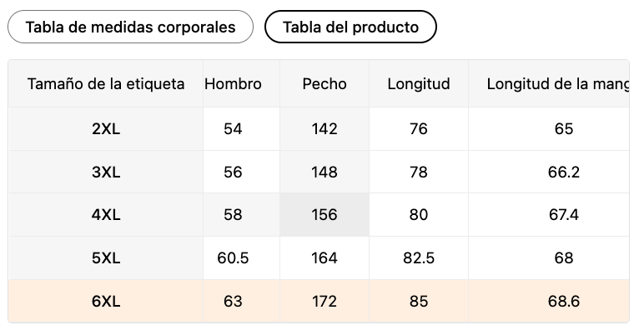Click the 142 chest value for 2XL
Screen dimensions: 644x335
pos(325,129)
